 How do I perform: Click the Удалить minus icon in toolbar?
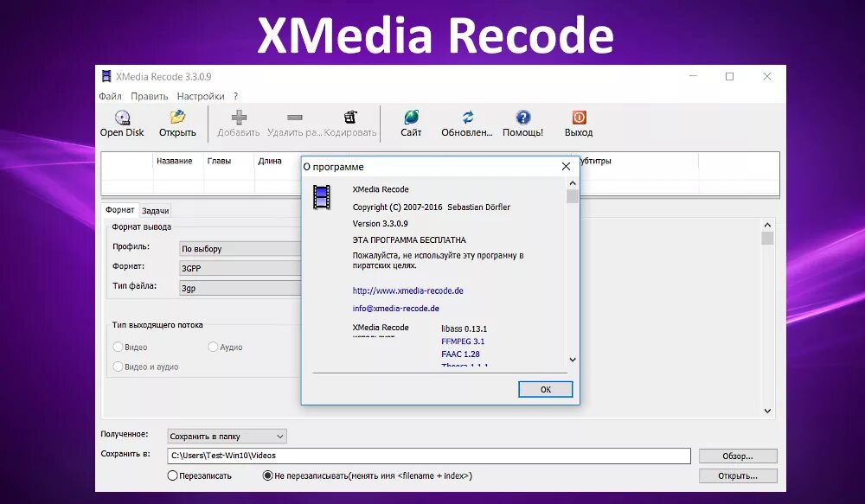pos(295,117)
